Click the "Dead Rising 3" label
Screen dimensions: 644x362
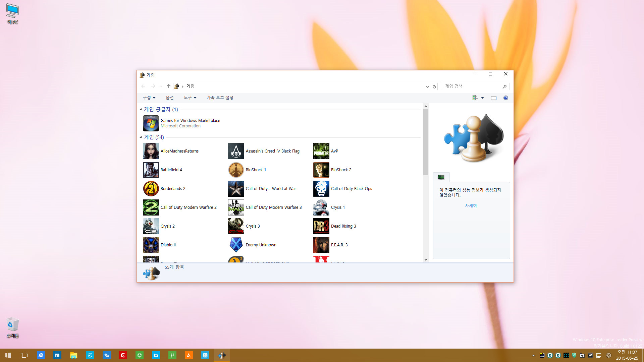[343, 226]
